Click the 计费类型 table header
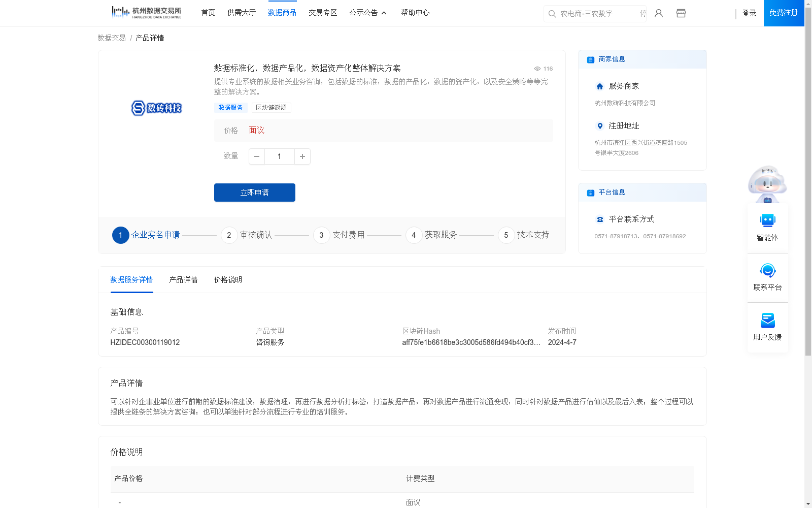Image resolution: width=812 pixels, height=508 pixels. [x=420, y=479]
